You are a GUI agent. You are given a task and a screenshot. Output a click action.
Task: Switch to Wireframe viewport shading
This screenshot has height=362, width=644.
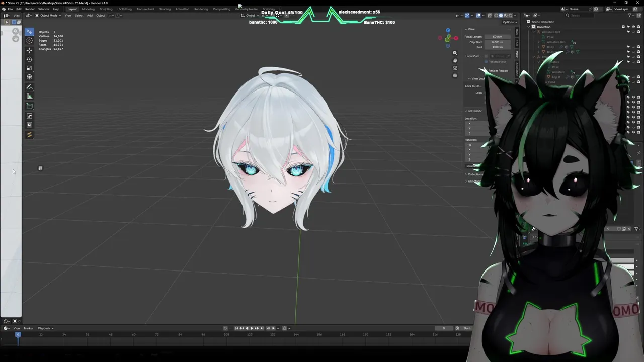point(496,15)
